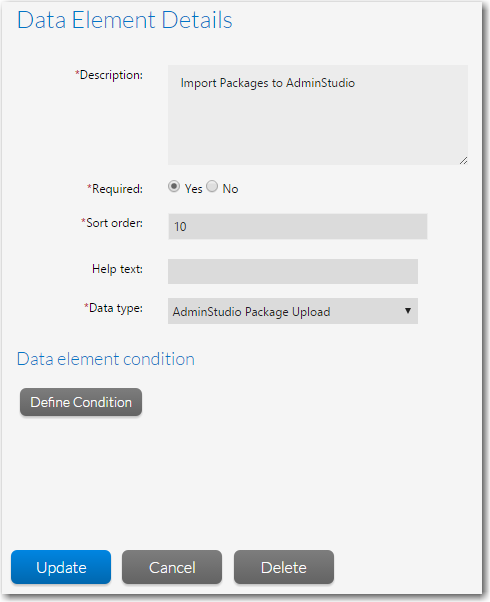This screenshot has width=490, height=602.
Task: Click the Sort order field label
Action: tap(112, 223)
